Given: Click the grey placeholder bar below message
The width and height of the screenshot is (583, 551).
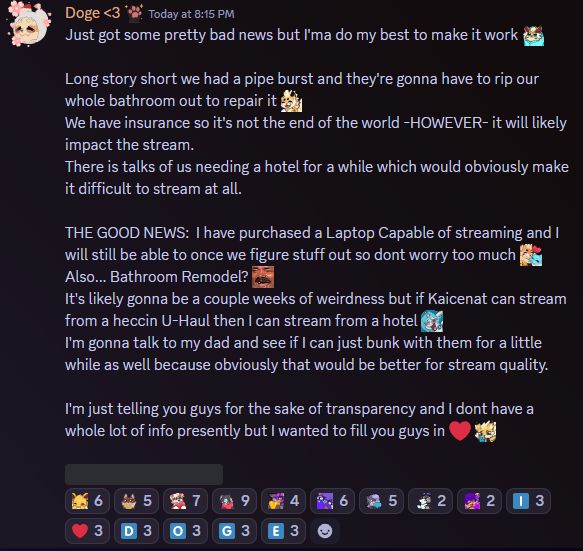Looking at the screenshot, I should pos(144,474).
